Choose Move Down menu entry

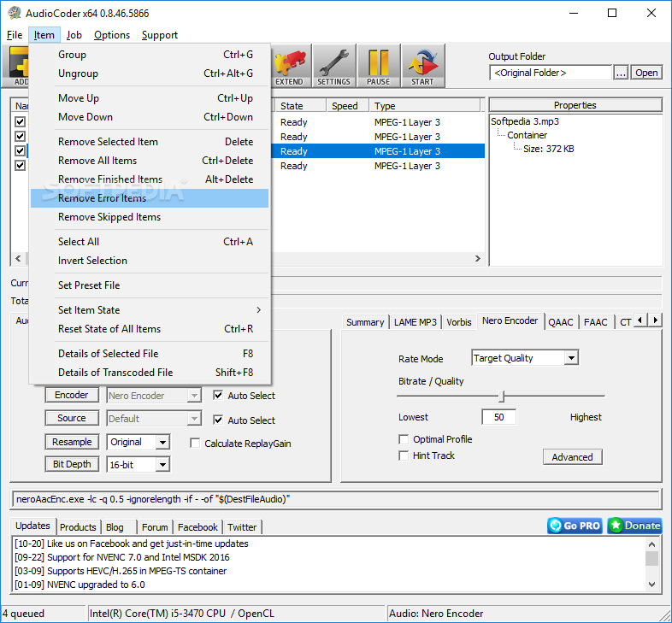click(150, 117)
